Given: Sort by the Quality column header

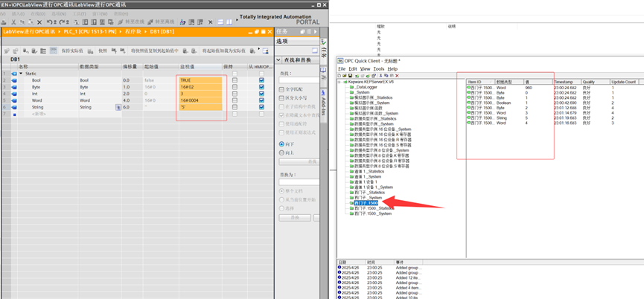Looking at the screenshot, I should 595,82.
